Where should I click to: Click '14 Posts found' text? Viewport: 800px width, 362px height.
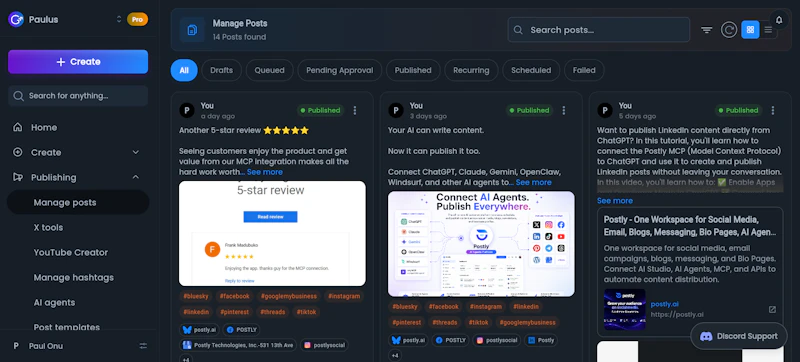(239, 37)
